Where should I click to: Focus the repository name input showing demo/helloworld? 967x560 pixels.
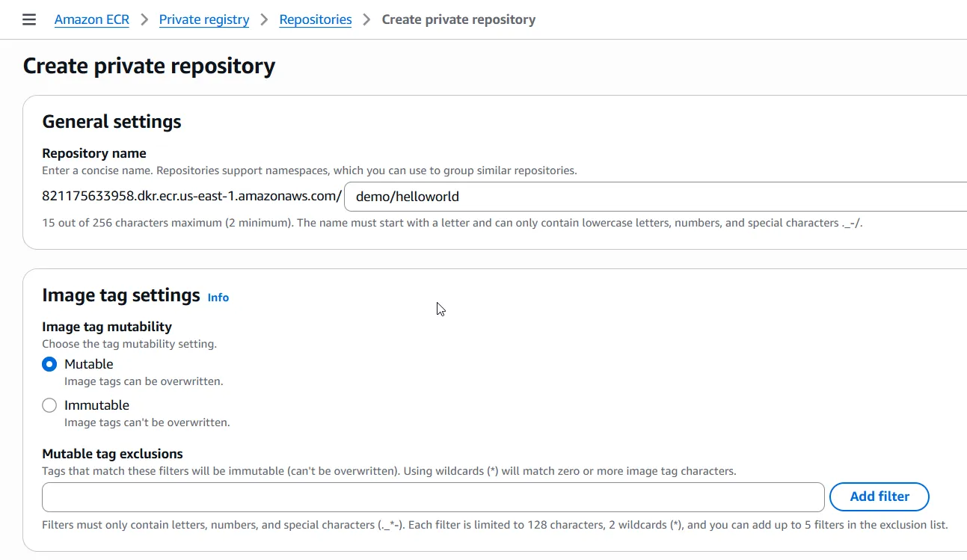coord(524,197)
